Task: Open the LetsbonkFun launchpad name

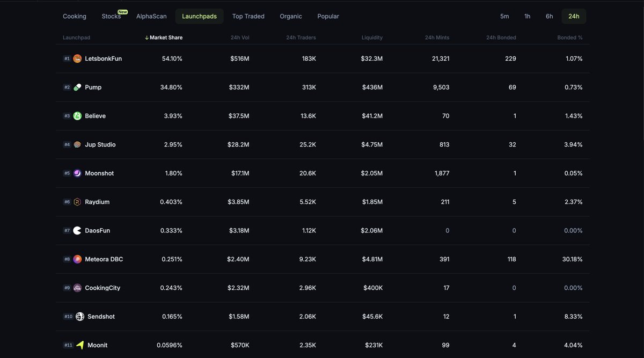Action: coord(104,59)
